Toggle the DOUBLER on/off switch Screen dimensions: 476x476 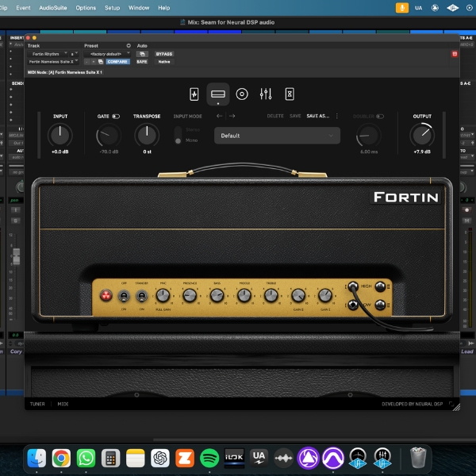tap(380, 117)
